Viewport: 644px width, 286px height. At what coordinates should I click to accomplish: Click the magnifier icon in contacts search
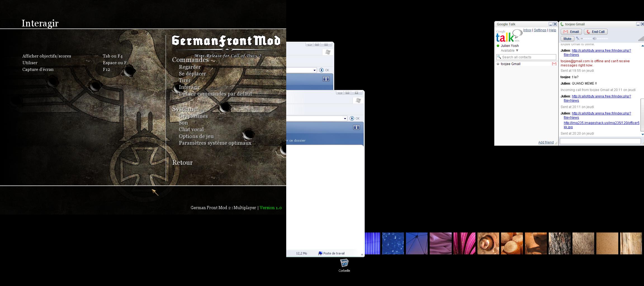[x=499, y=57]
